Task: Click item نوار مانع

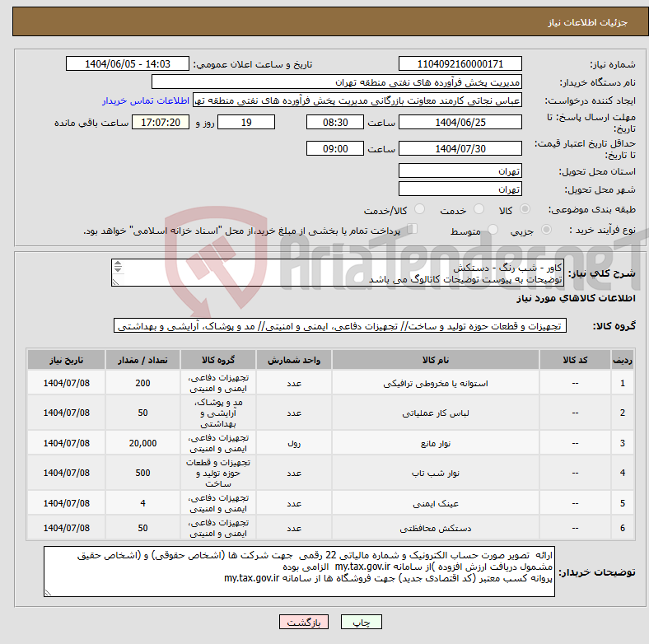Action: tap(436, 443)
